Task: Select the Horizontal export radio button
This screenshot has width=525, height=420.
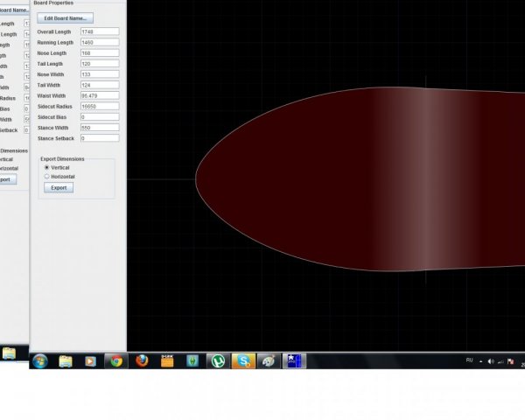Action: pos(47,176)
